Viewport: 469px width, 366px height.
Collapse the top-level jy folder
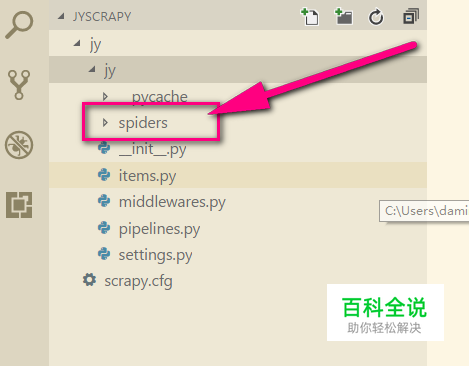tap(238, 43)
